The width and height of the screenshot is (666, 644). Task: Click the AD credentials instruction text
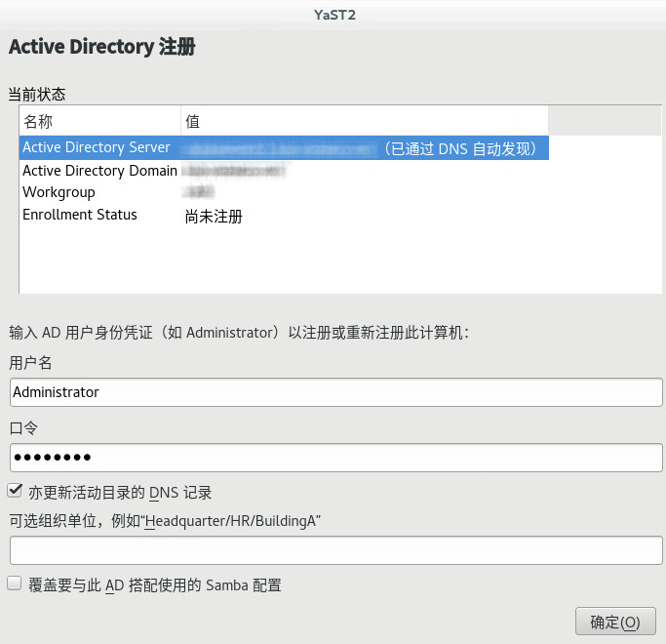tap(239, 333)
